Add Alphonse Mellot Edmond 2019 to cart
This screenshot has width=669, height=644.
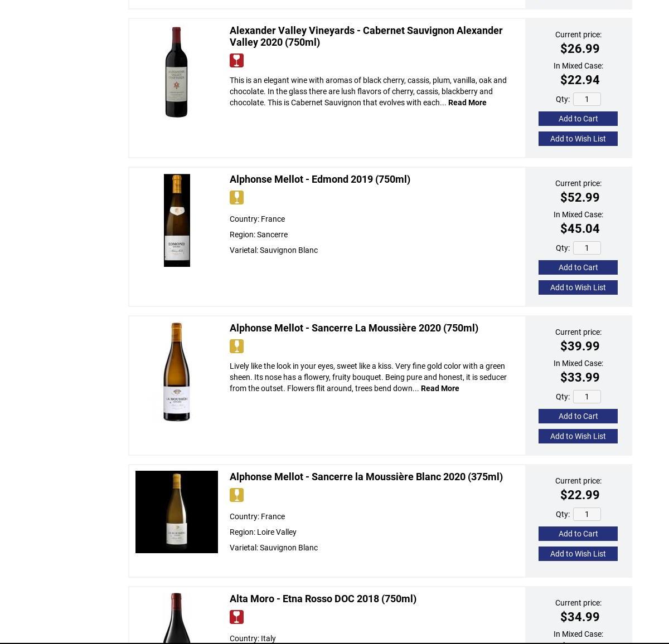(578, 267)
